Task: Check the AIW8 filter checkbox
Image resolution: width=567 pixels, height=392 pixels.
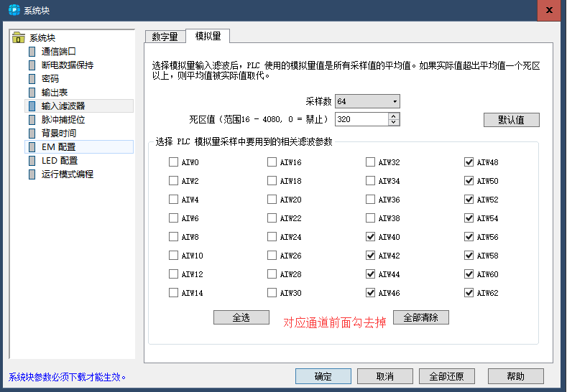Action: (174, 237)
